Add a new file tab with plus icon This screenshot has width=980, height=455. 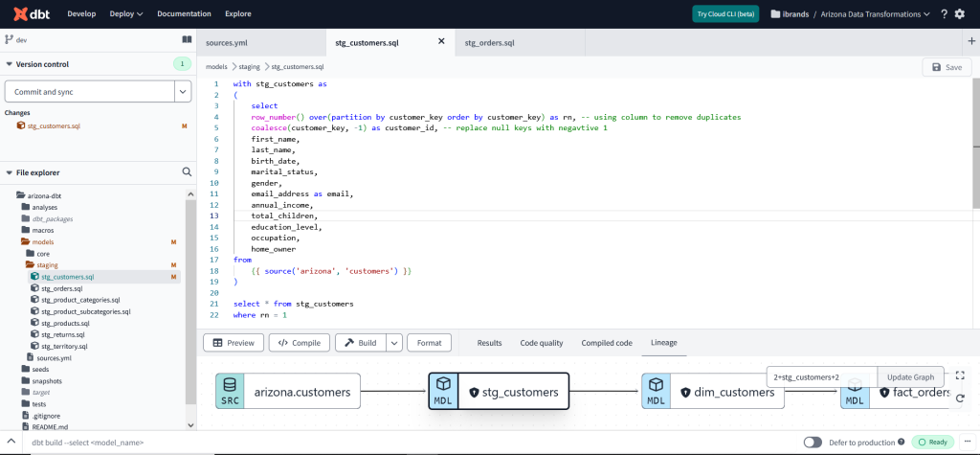(x=972, y=41)
